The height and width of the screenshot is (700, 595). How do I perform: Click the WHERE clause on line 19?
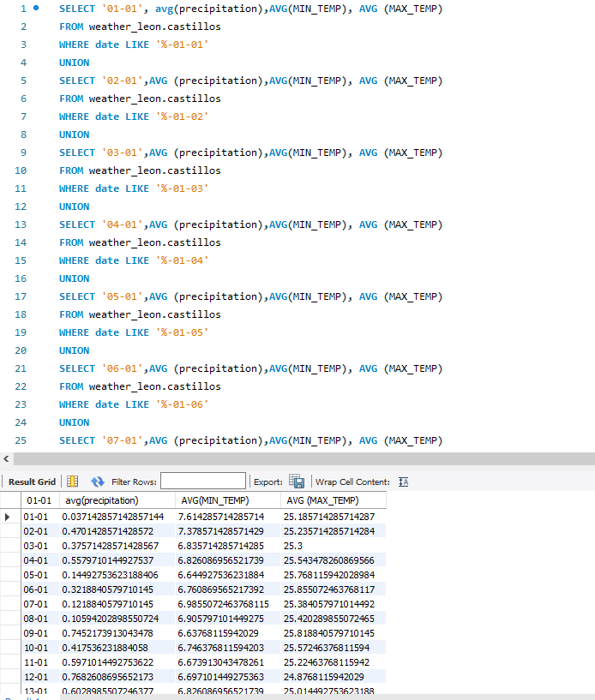pyautogui.click(x=74, y=332)
